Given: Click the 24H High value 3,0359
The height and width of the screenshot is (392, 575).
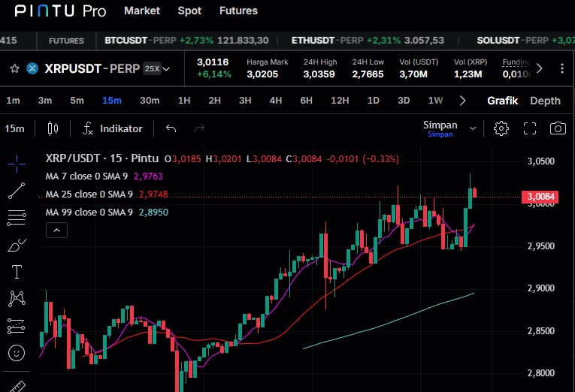Looking at the screenshot, I should 319,74.
